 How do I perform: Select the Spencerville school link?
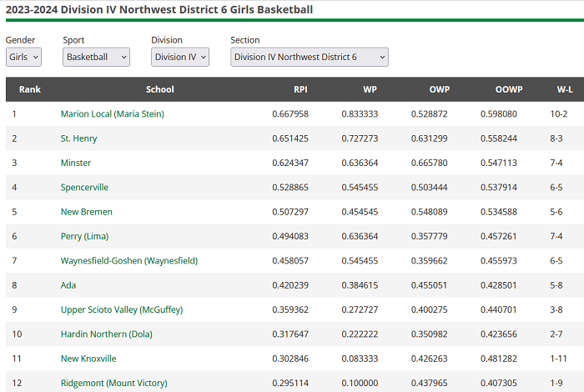coord(84,188)
